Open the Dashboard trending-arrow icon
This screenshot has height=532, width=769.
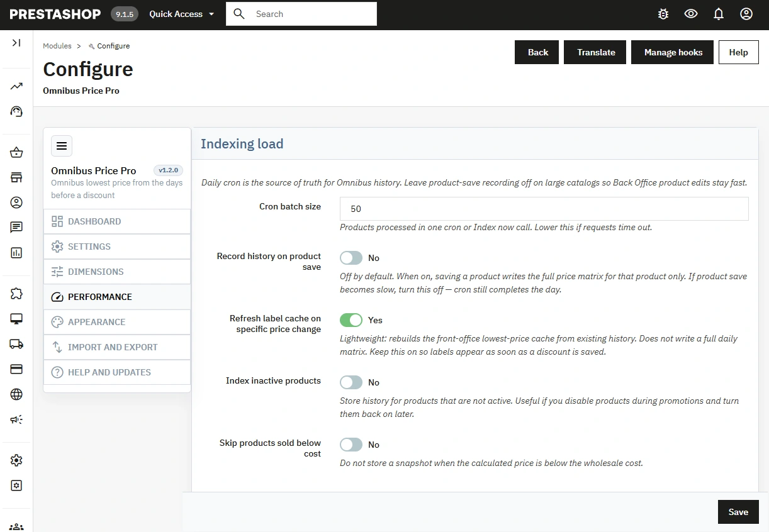[x=16, y=86]
